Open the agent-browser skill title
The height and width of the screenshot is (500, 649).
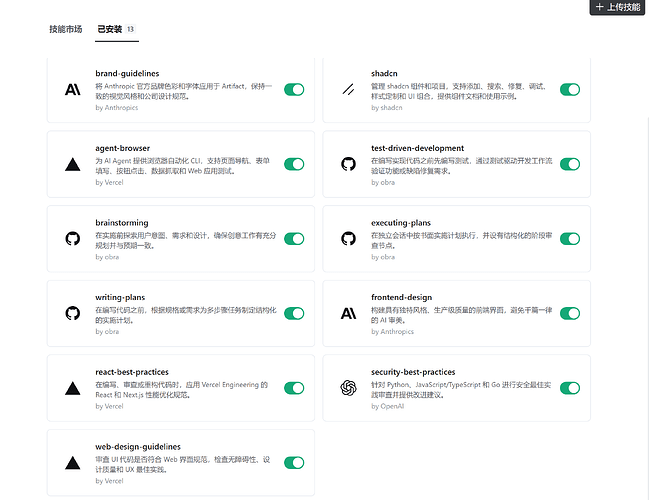coord(122,148)
